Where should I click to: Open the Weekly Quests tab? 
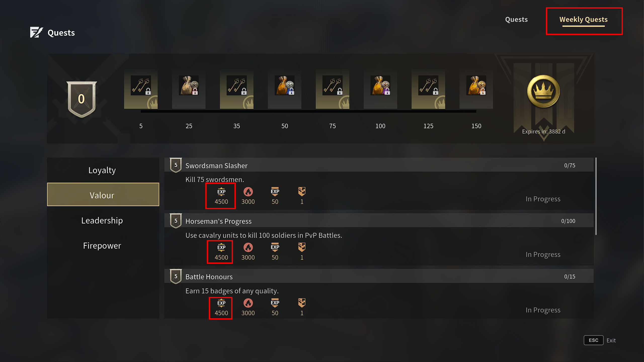(x=583, y=20)
